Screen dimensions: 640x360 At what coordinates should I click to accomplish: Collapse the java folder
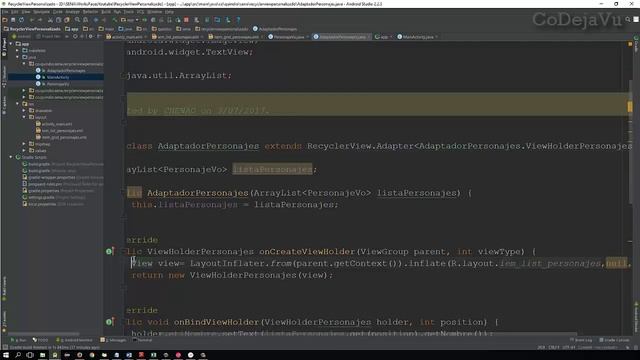point(18,57)
